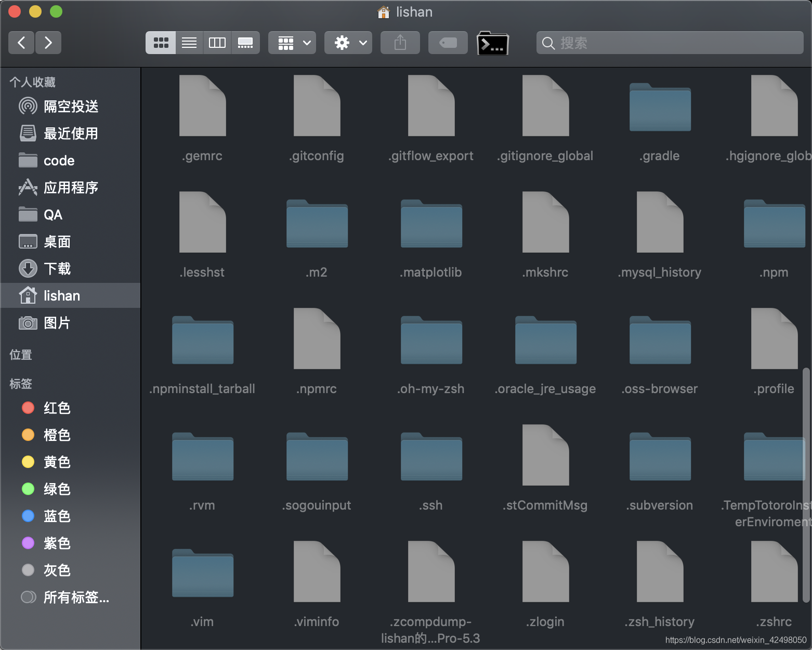Select the .npm folder

(775, 224)
